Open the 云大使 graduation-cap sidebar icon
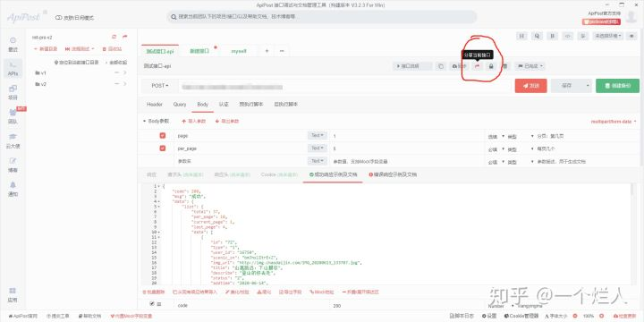644x322 pixels. pos(13,141)
